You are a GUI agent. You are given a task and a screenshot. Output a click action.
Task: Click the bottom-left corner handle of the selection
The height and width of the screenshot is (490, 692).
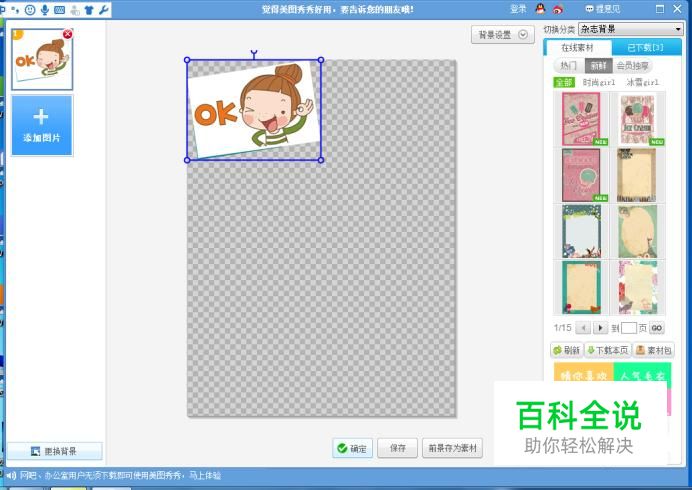click(x=187, y=160)
